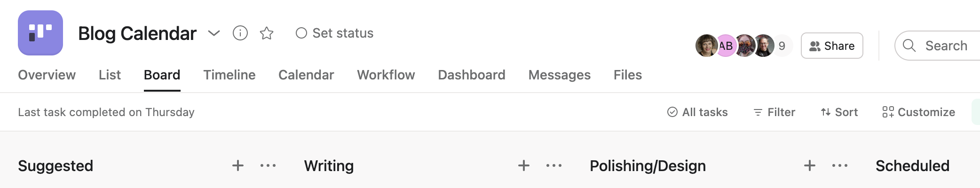Open project details info icon
This screenshot has width=980, height=188.
coord(240,33)
